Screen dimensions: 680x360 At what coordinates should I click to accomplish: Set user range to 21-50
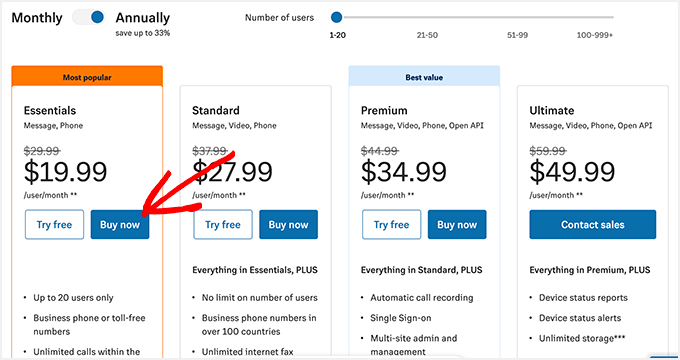click(x=427, y=35)
